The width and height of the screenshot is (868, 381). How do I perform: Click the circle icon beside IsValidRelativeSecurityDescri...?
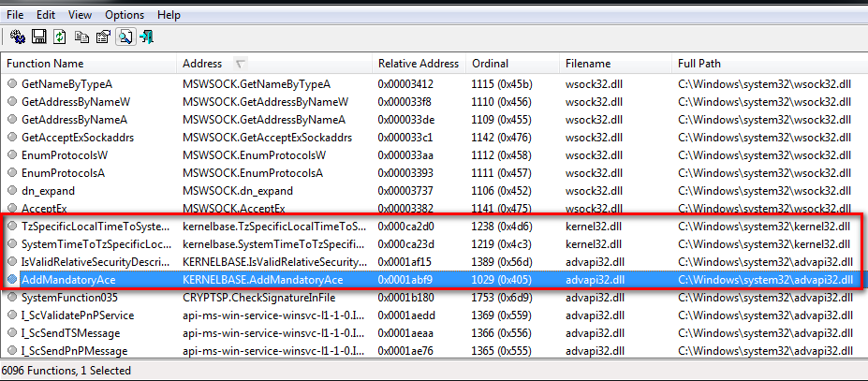click(12, 262)
